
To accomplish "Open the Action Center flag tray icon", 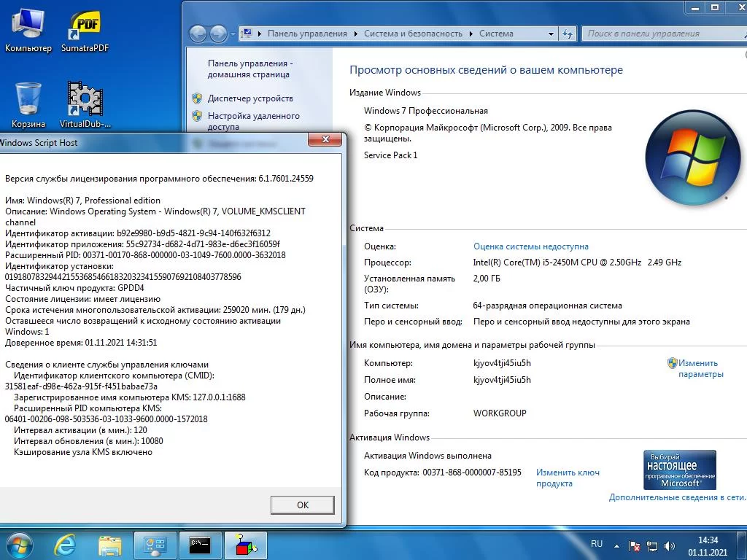I will 635,545.
